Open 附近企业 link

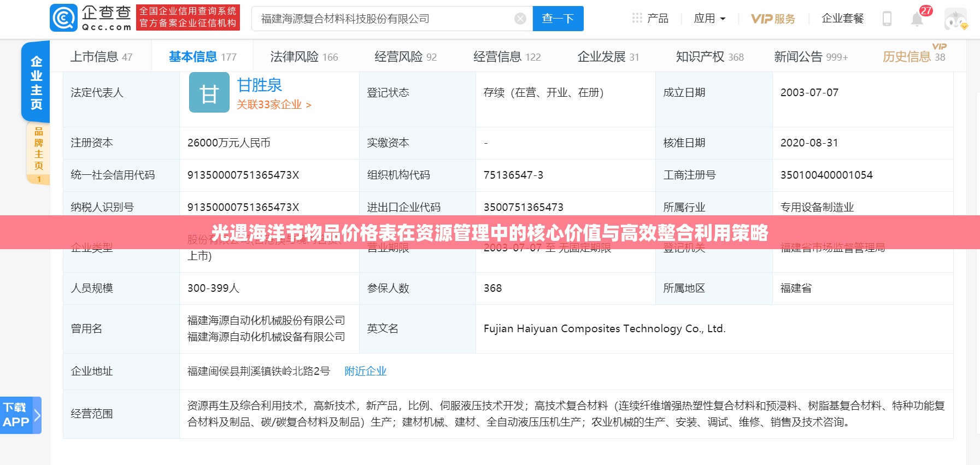click(365, 371)
